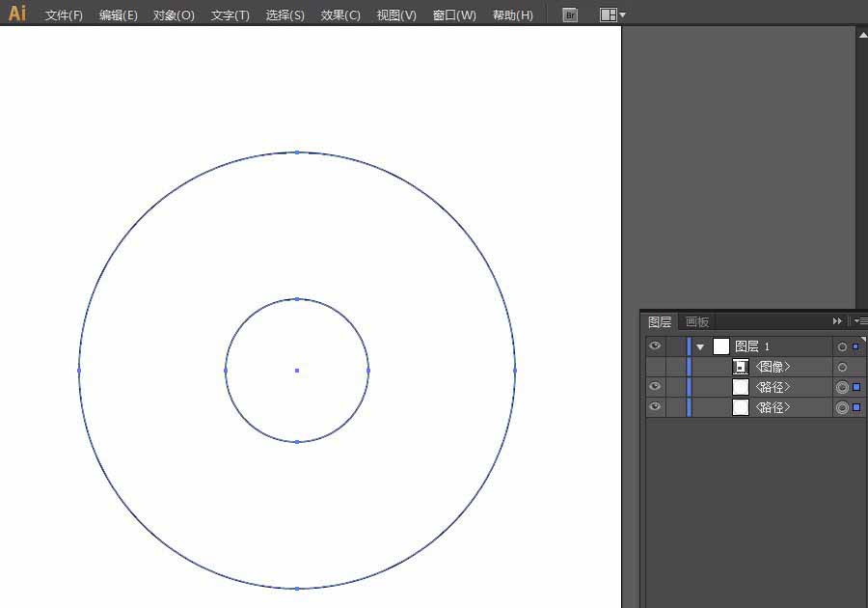Select the lower <路径> row name
The height and width of the screenshot is (608, 868).
coord(773,407)
